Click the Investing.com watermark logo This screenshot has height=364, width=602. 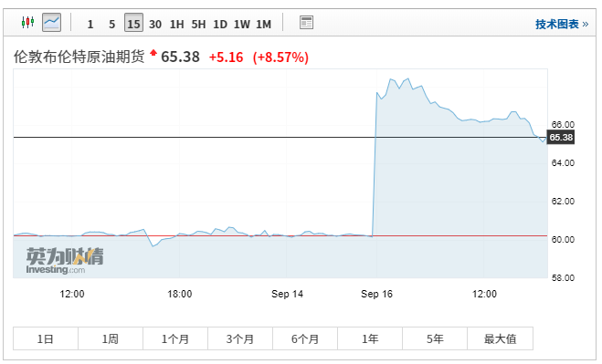[x=65, y=261]
